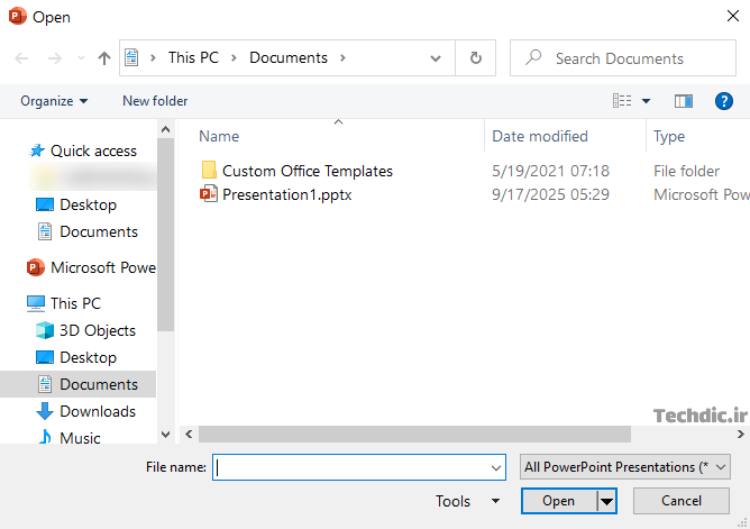Open the Tools menu
Screen dimensions: 750x529
(x=467, y=501)
